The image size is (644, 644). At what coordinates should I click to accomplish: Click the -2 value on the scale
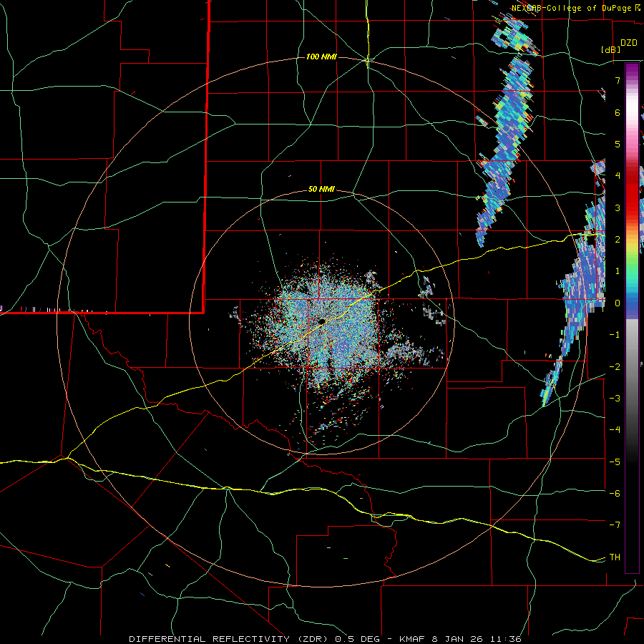click(615, 366)
